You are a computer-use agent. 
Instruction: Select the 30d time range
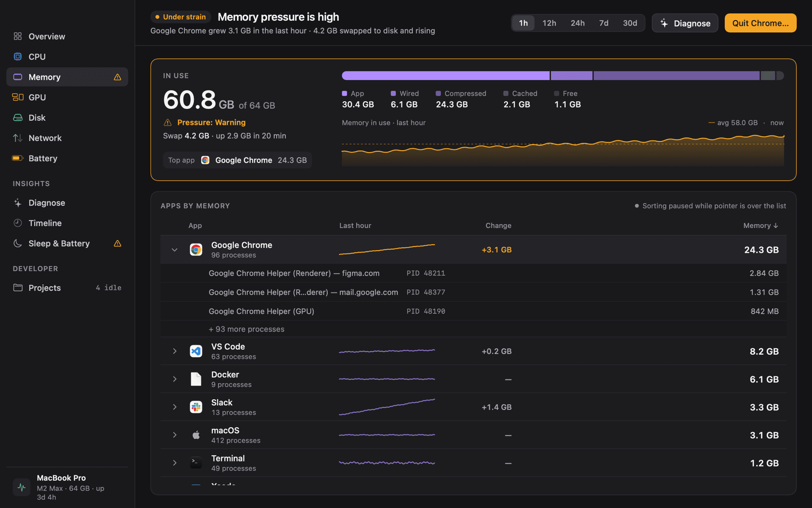pyautogui.click(x=630, y=23)
